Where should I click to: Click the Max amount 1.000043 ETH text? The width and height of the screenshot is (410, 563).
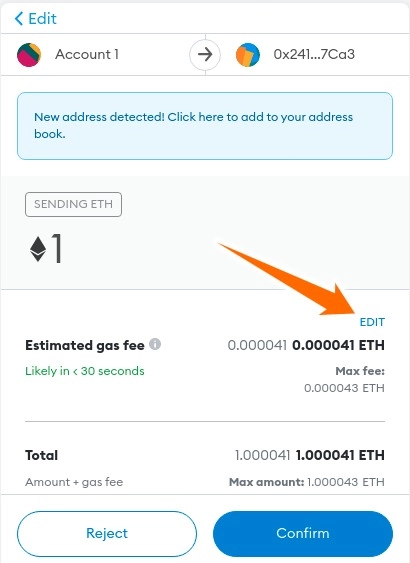point(307,482)
